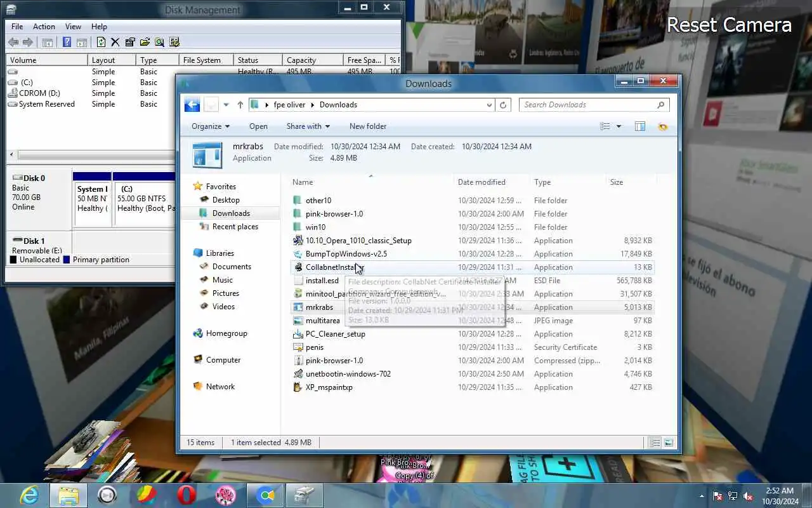This screenshot has height=508, width=812.
Task: Select PC_Cleaner_setup application
Action: tap(335, 334)
